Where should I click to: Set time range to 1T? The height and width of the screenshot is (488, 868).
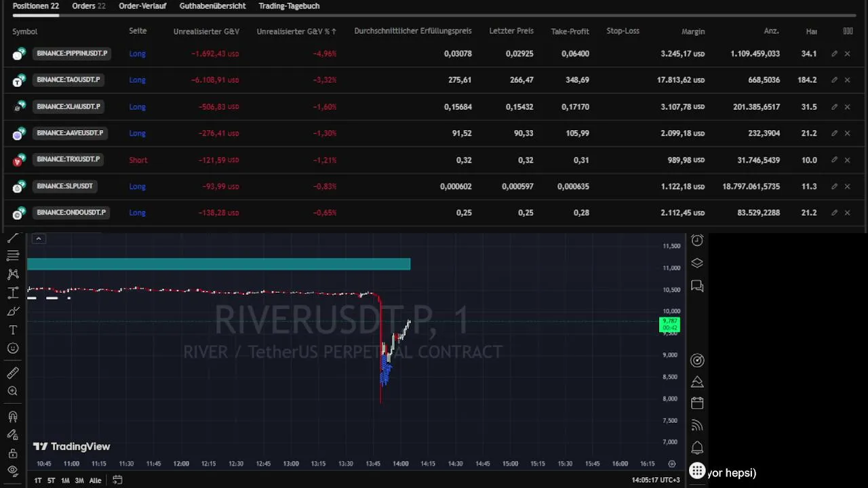38,481
